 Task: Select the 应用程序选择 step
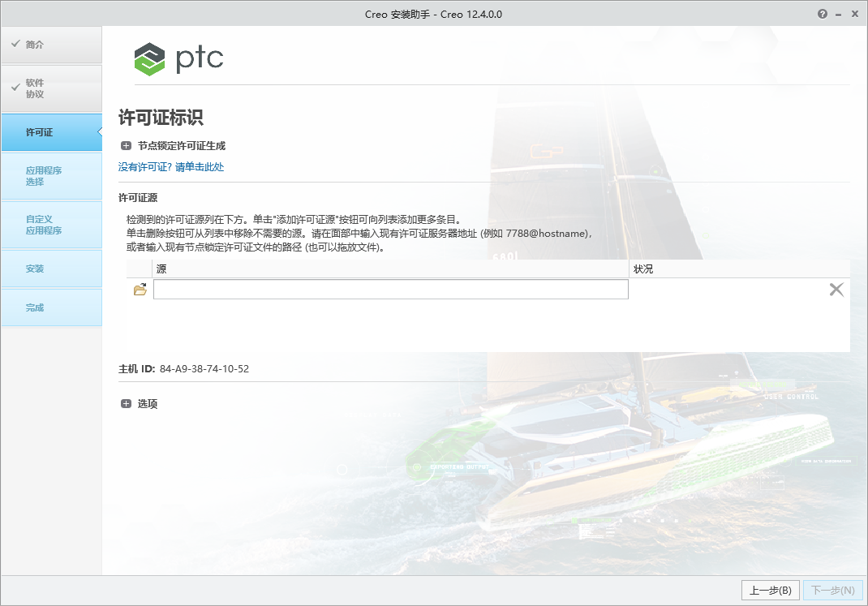click(x=51, y=176)
